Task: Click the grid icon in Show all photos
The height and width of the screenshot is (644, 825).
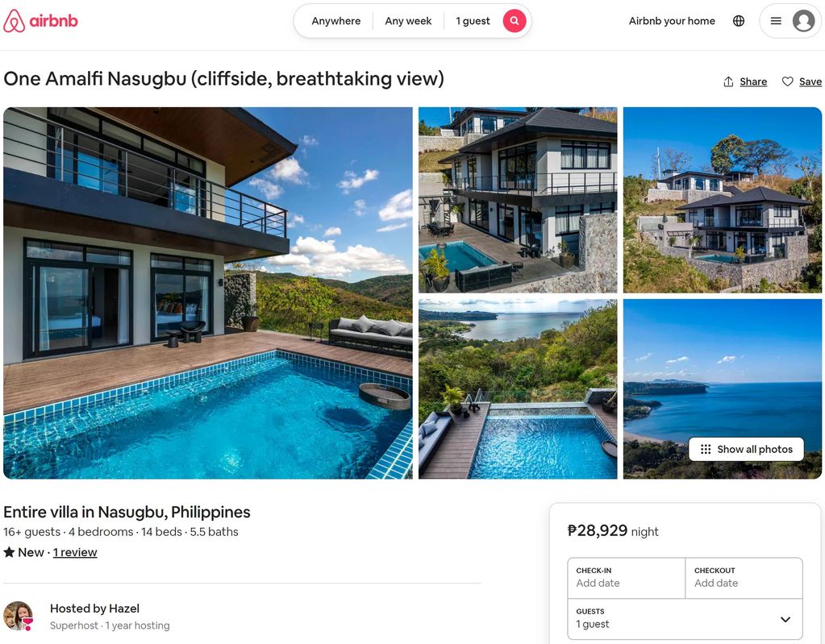Action: (706, 449)
